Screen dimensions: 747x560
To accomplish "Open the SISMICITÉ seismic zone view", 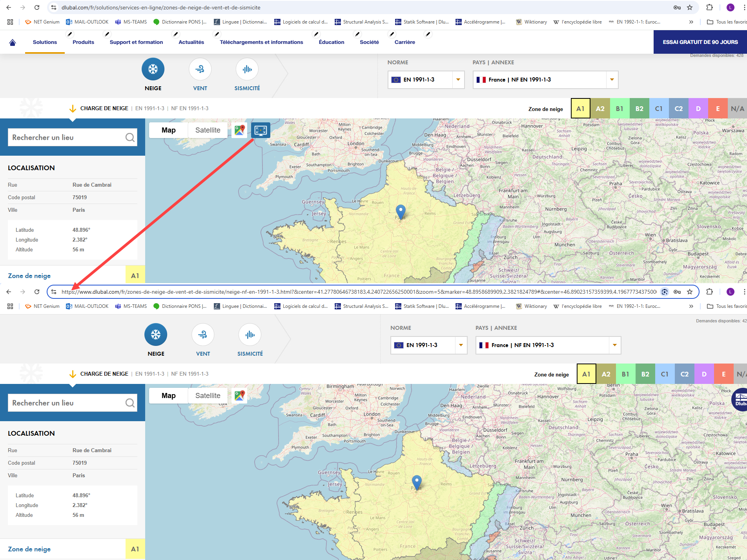I will pos(247,69).
